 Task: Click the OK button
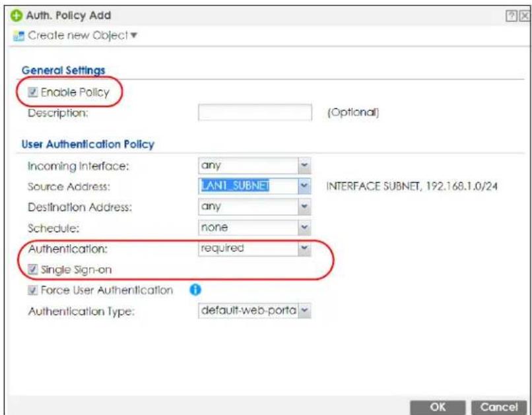click(x=438, y=407)
